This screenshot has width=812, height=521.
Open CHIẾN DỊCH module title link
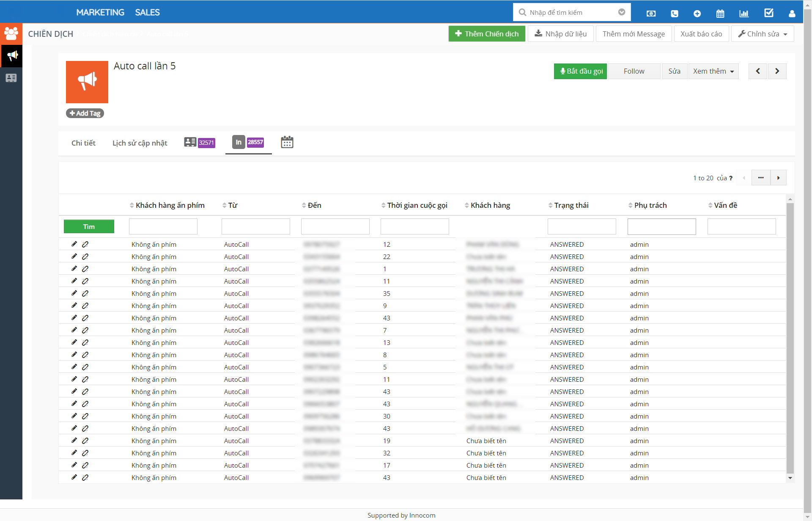click(51, 34)
